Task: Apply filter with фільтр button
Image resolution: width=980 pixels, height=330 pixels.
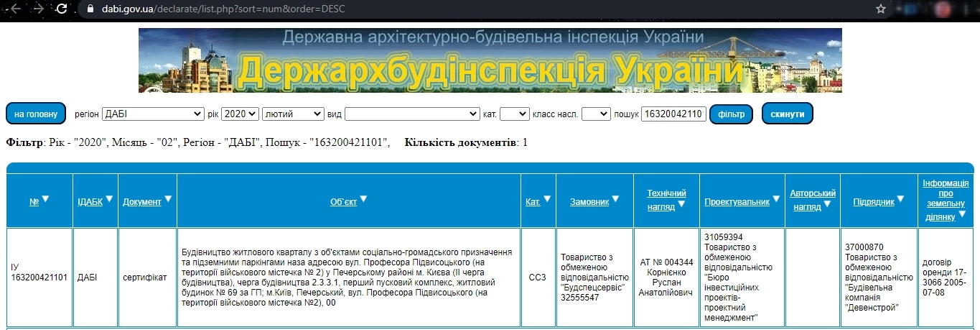Action: click(731, 114)
